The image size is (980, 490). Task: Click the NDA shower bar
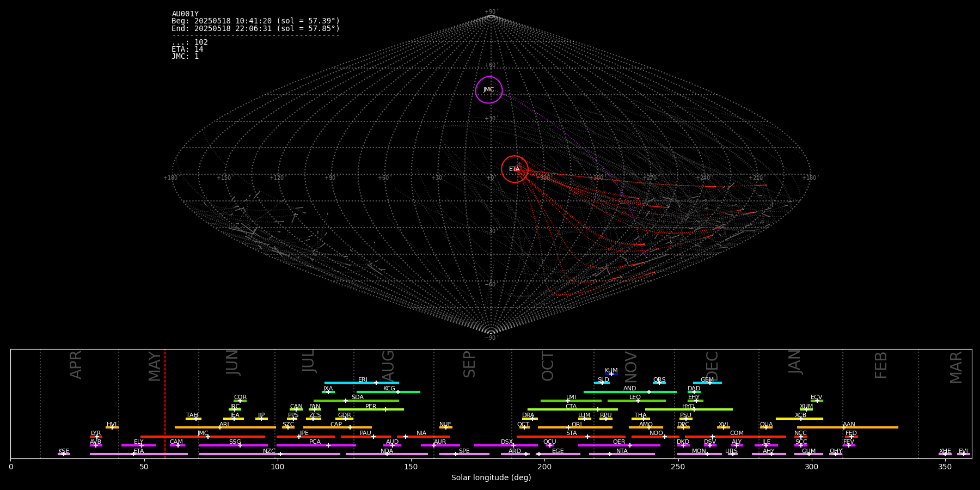(x=387, y=454)
